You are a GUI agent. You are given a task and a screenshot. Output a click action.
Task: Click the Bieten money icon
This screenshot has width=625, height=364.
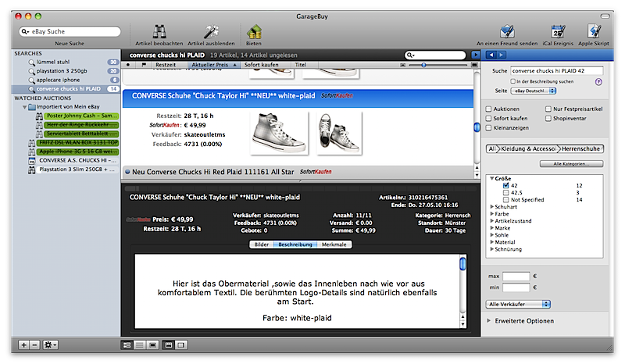point(254,32)
